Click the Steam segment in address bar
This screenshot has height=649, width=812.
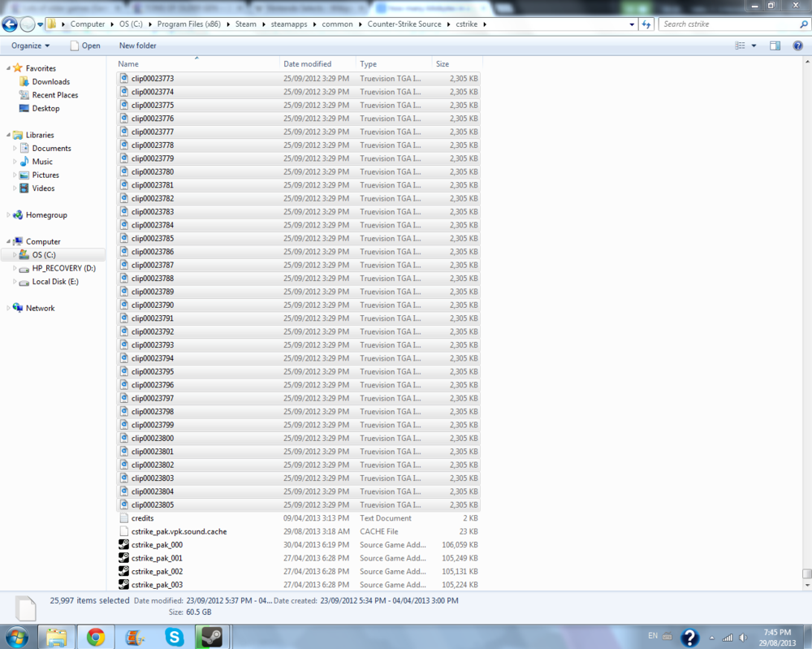245,24
